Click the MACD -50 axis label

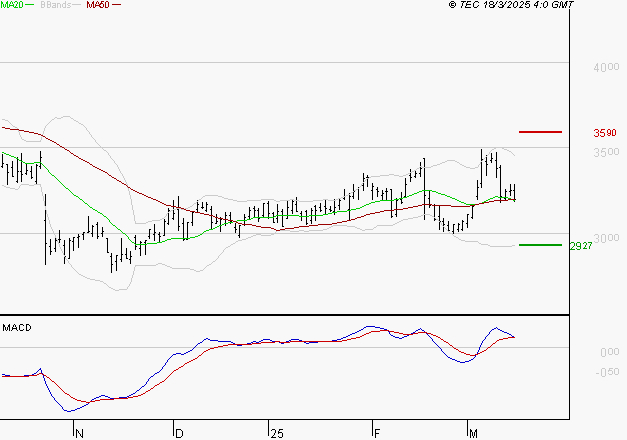(607, 373)
